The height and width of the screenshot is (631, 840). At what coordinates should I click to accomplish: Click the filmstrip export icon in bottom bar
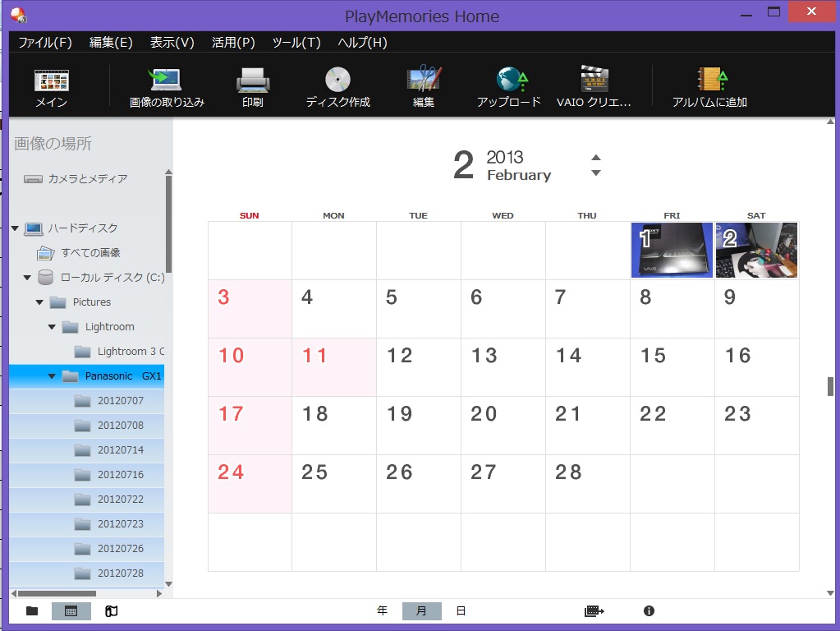(594, 610)
